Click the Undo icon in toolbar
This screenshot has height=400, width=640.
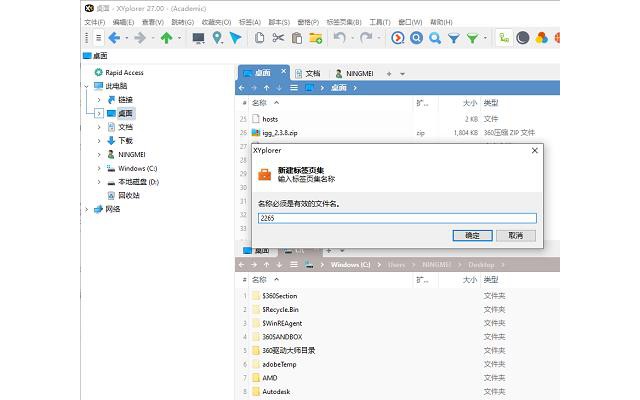(339, 38)
